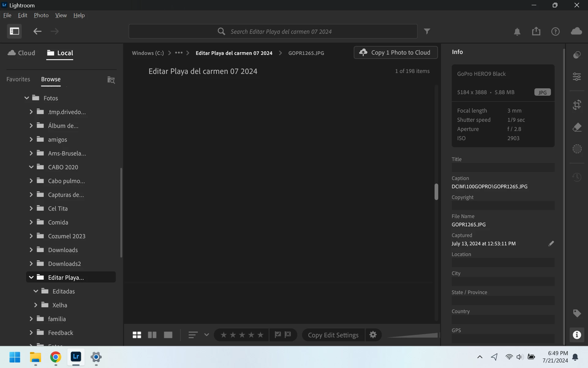Image resolution: width=588 pixels, height=368 pixels.
Task: Click Copy Edit Settings button
Action: pos(333,335)
